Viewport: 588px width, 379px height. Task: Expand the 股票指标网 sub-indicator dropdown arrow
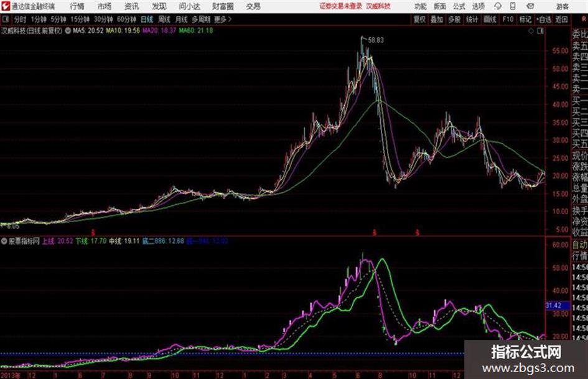click(x=4, y=241)
